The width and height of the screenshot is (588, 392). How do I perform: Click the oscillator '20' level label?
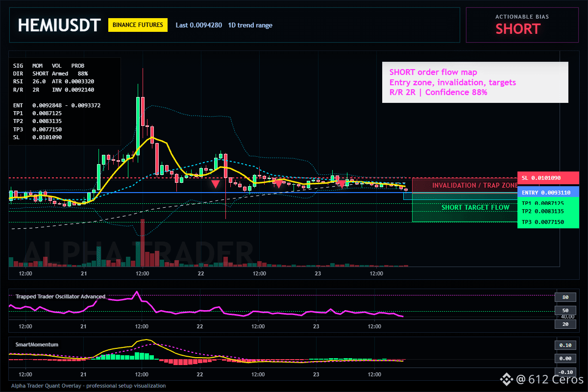[565, 324]
